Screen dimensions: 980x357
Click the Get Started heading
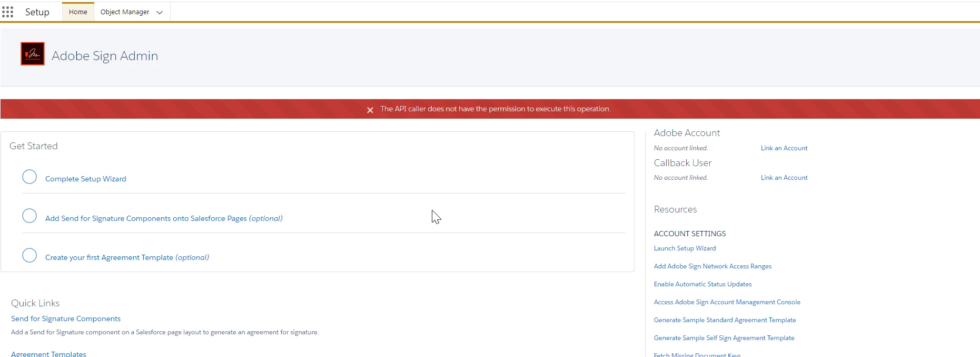(x=34, y=146)
